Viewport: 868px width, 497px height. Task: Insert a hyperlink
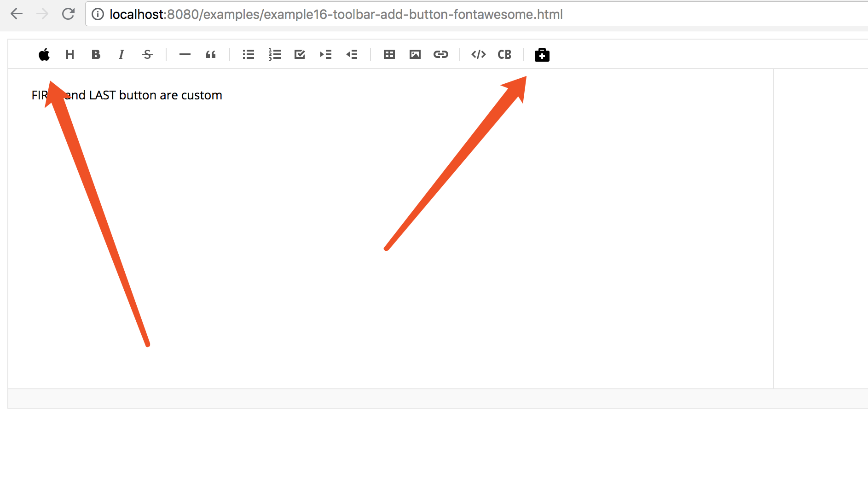[x=440, y=54]
